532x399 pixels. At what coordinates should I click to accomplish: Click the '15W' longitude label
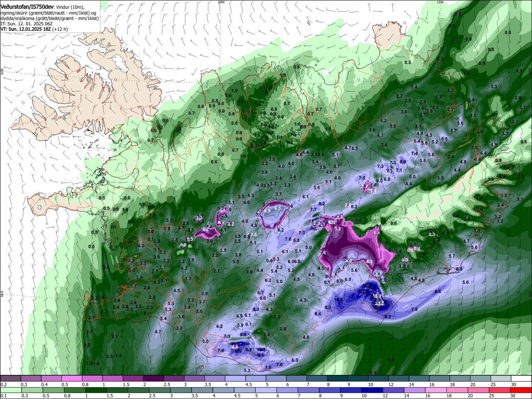440,2
